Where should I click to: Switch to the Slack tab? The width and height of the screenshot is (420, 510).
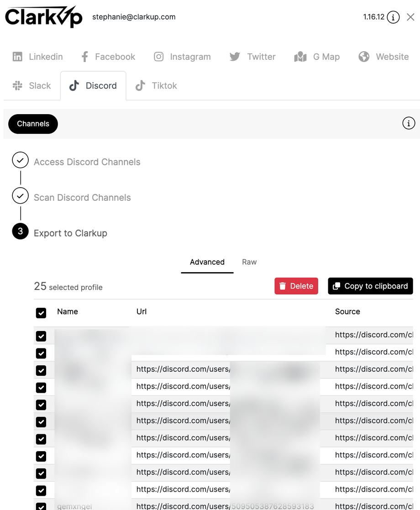click(32, 85)
